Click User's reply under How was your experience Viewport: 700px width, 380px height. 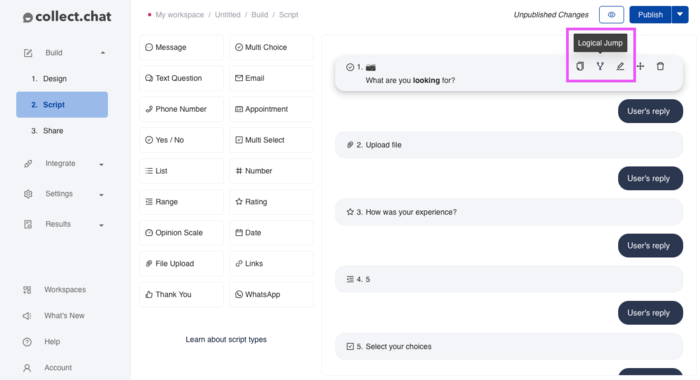tap(650, 246)
